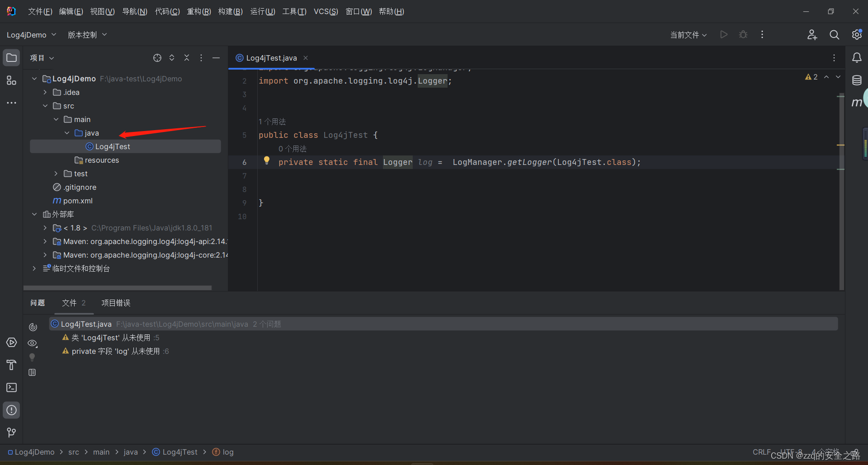Image resolution: width=868 pixels, height=465 pixels.
Task: Open the 文件(F) menu
Action: (40, 11)
